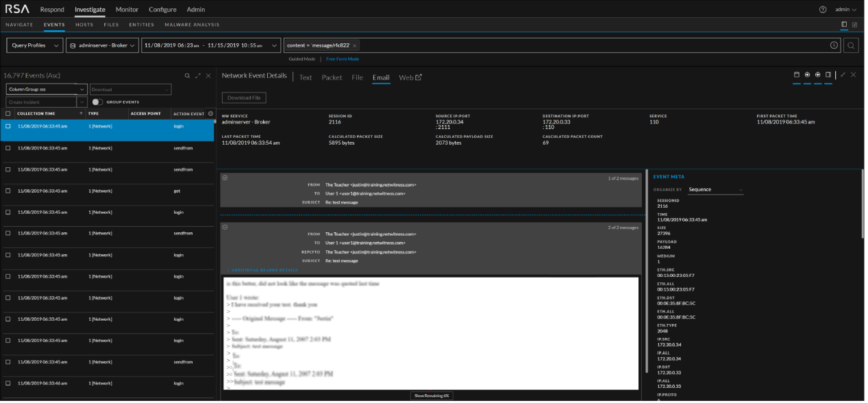Check the select-all checkbox in the events table header
The image size is (868, 403).
coord(9,114)
